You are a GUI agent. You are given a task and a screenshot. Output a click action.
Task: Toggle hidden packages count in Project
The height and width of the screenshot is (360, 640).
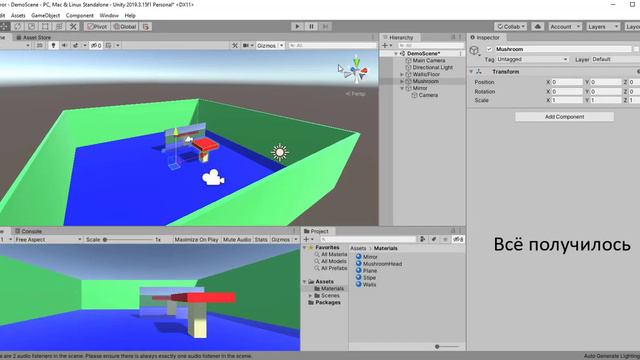coord(458,240)
